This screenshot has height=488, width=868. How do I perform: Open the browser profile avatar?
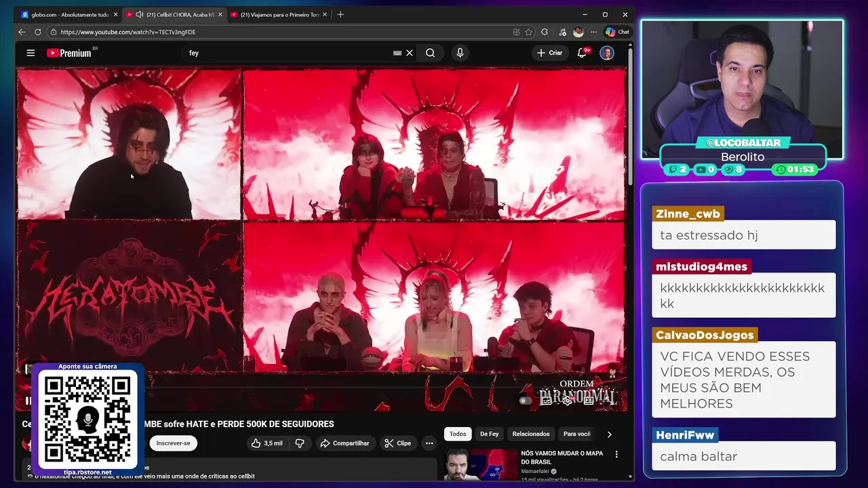click(578, 32)
